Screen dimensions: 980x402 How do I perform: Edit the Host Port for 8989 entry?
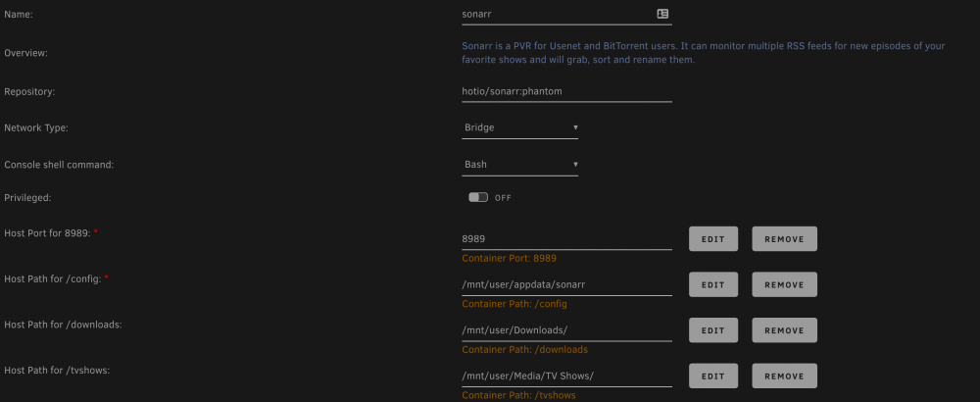point(713,239)
